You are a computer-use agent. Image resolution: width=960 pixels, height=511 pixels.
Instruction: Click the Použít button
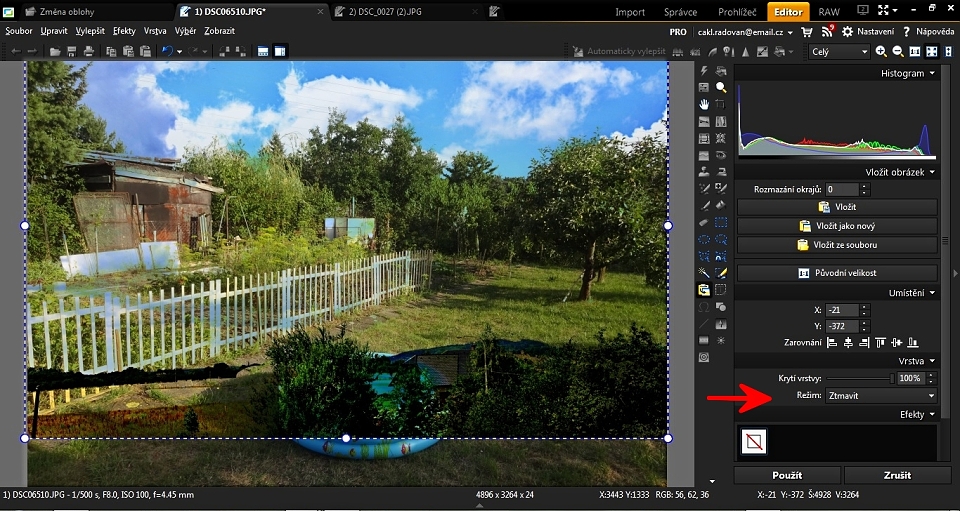(787, 475)
